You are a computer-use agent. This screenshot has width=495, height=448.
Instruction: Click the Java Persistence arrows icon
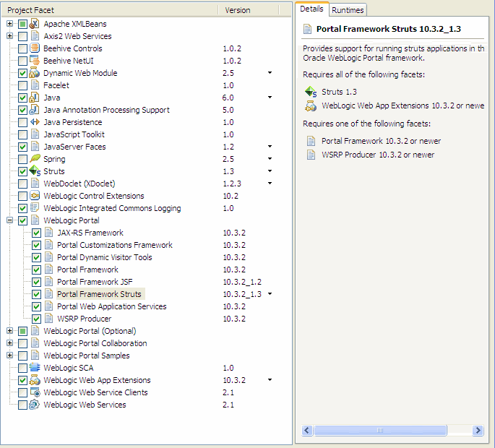35,122
